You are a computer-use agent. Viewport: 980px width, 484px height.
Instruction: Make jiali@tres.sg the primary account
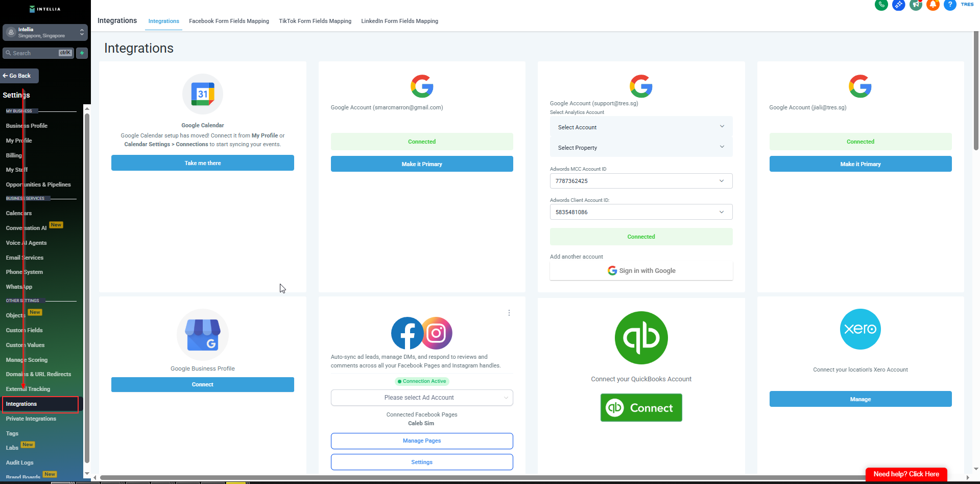click(x=861, y=164)
